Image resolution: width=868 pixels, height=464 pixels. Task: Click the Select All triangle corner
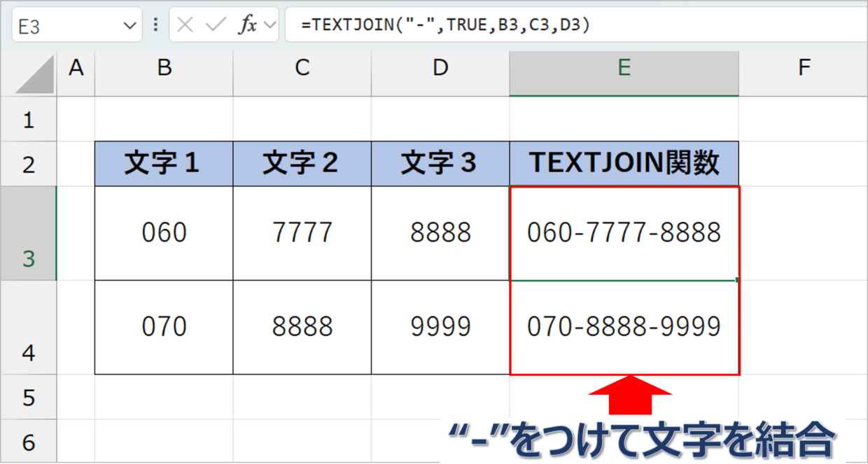34,75
